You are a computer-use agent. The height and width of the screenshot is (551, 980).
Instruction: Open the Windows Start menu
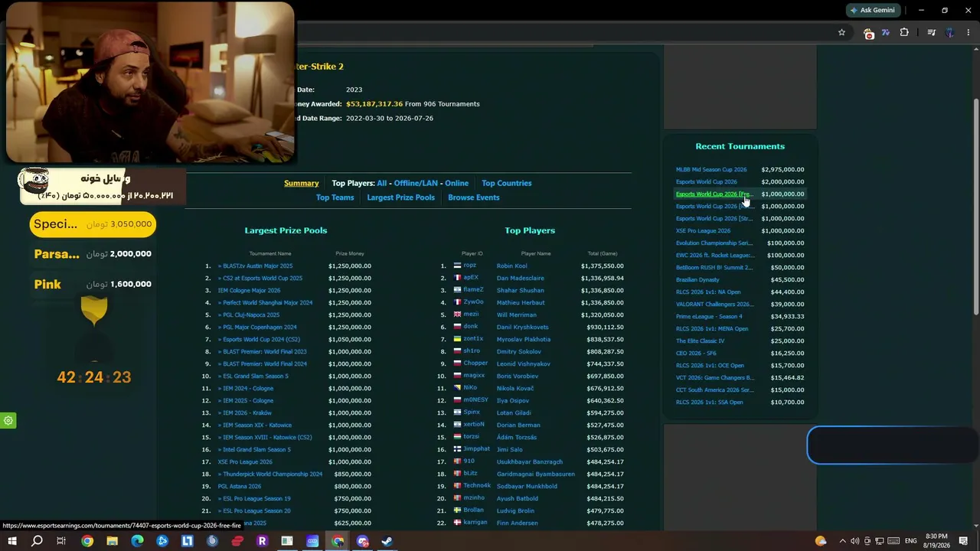click(11, 541)
